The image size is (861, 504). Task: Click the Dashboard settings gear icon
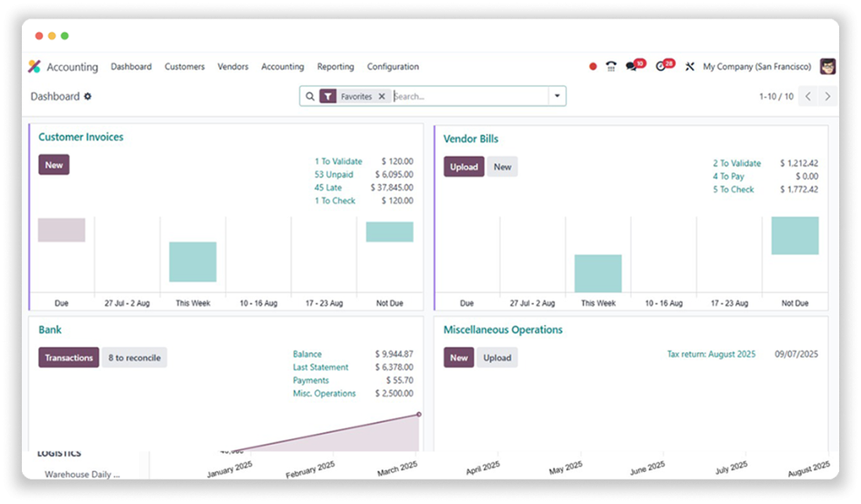pos(87,97)
